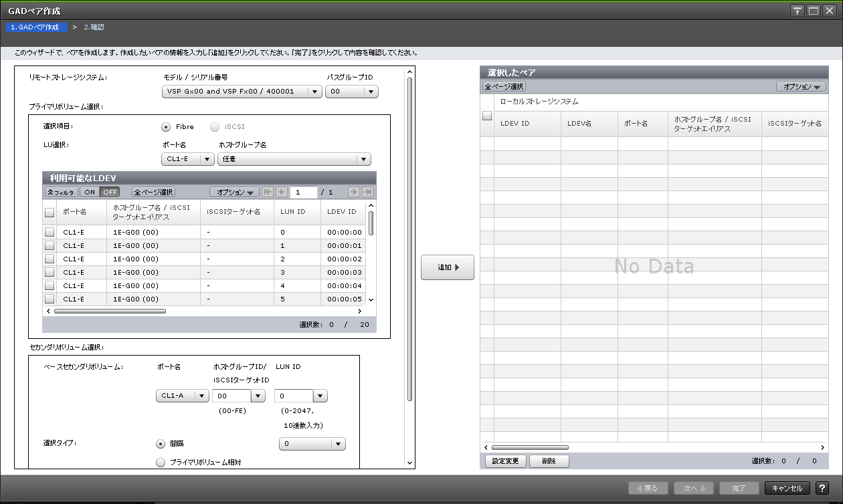Image resolution: width=843 pixels, height=504 pixels.
Task: Select the プライマリボリューム相対 radio option
Action: point(160,462)
